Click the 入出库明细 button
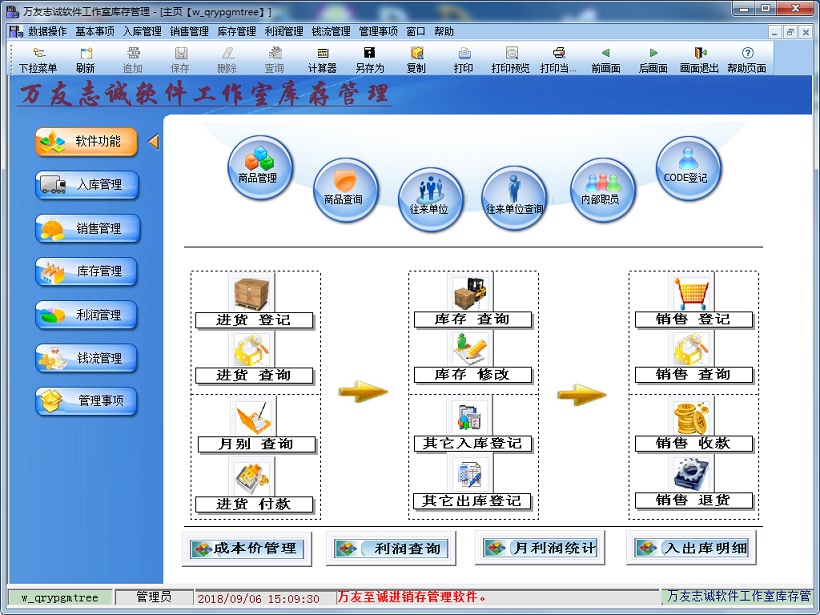Image resolution: width=820 pixels, height=615 pixels. point(691,548)
